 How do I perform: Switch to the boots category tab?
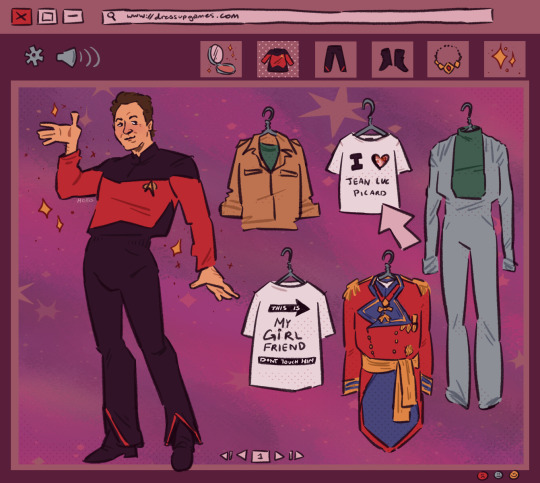392,59
